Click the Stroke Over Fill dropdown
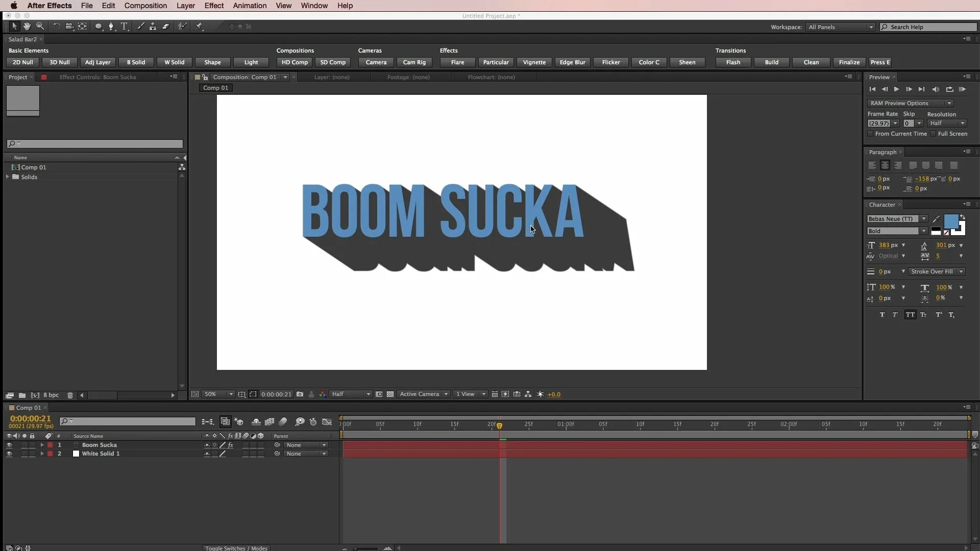The image size is (980, 551). point(936,271)
